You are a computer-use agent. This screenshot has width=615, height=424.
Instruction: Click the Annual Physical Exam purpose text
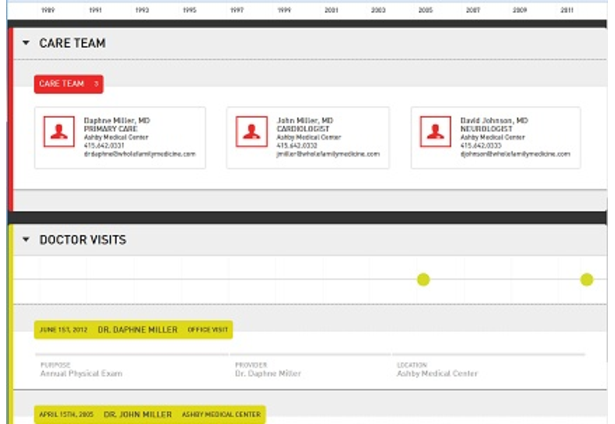[81, 373]
